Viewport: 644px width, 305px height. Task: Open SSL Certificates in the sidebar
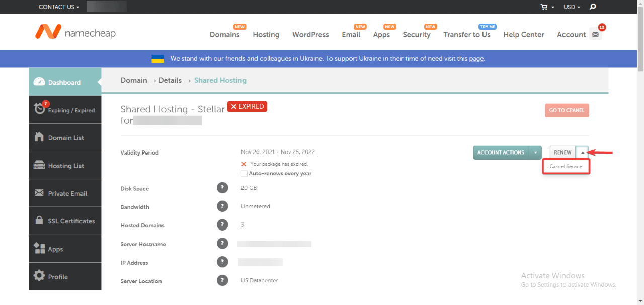point(65,221)
